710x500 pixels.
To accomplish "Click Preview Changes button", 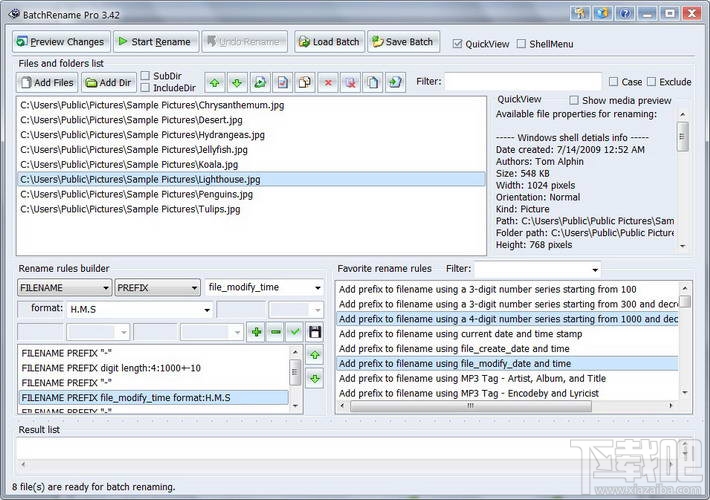I will click(61, 42).
